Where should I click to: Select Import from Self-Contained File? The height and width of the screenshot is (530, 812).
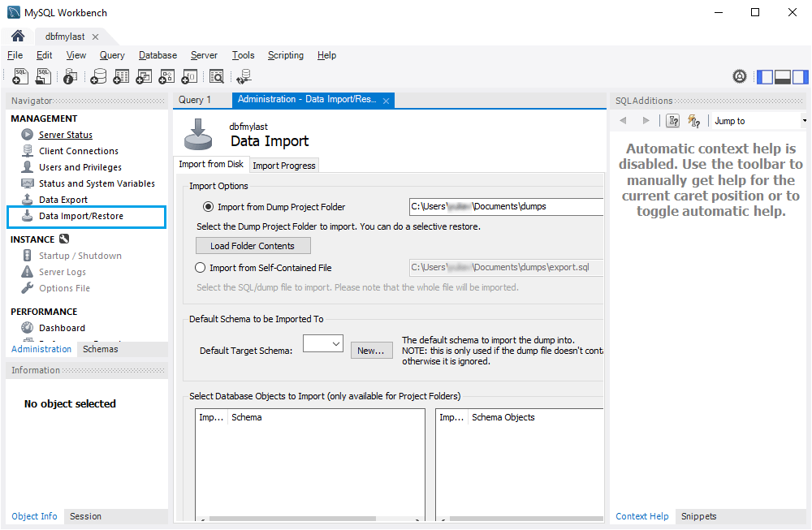200,268
